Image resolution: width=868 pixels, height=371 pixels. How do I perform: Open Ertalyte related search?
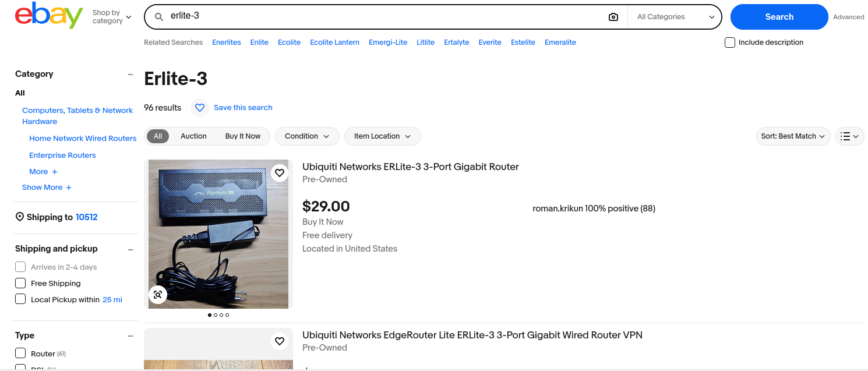(456, 43)
